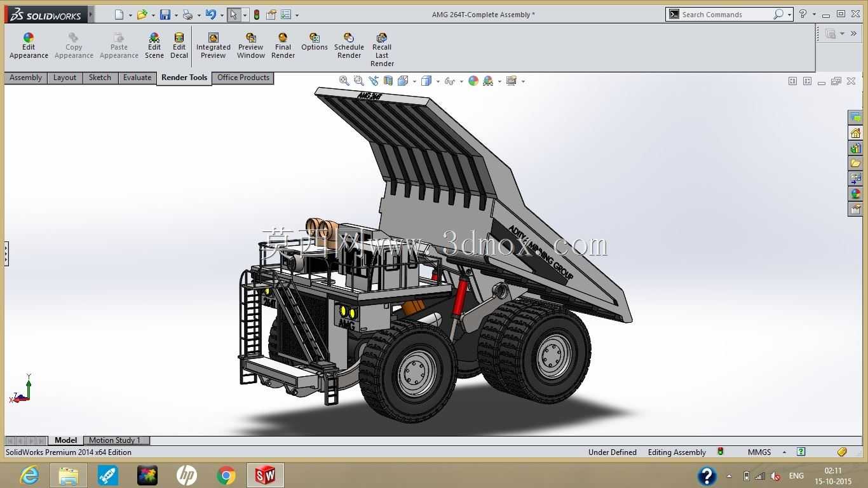Start the Integrated Preview render
This screenshot has height=488, width=868.
pyautogui.click(x=214, y=46)
